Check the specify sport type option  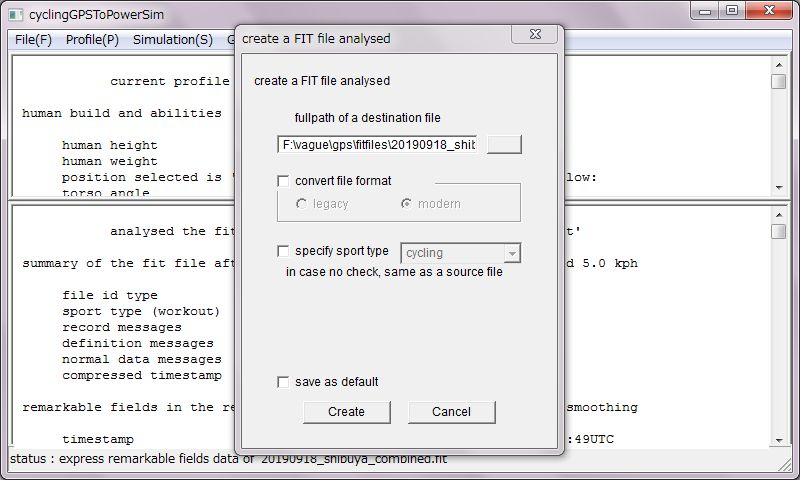pos(283,251)
